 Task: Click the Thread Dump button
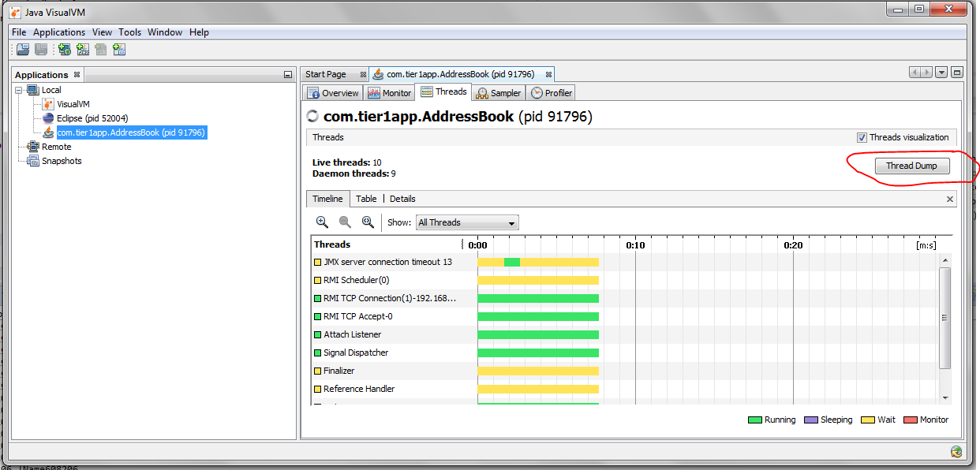pyautogui.click(x=911, y=166)
